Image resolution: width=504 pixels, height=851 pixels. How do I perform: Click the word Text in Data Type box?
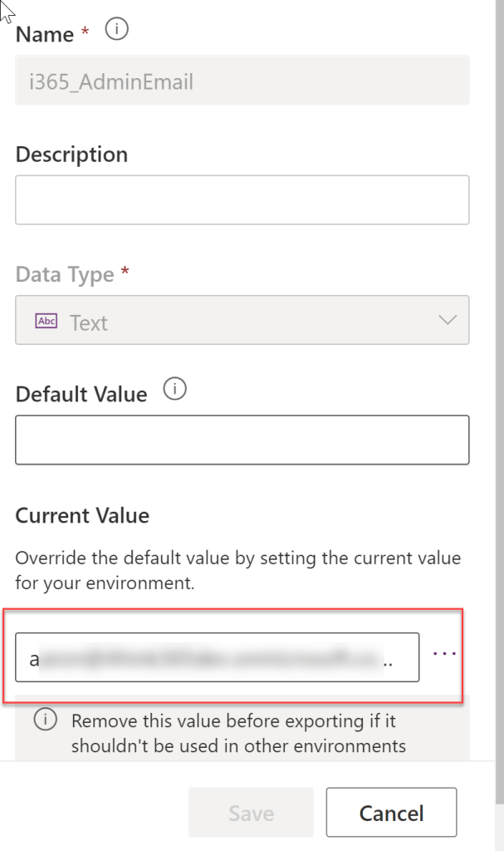coord(89,322)
